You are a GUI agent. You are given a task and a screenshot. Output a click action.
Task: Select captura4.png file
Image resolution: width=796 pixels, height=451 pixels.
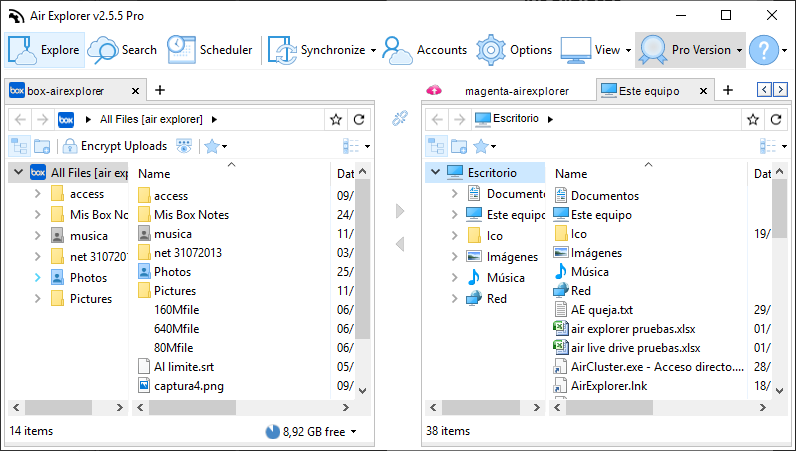tap(188, 386)
